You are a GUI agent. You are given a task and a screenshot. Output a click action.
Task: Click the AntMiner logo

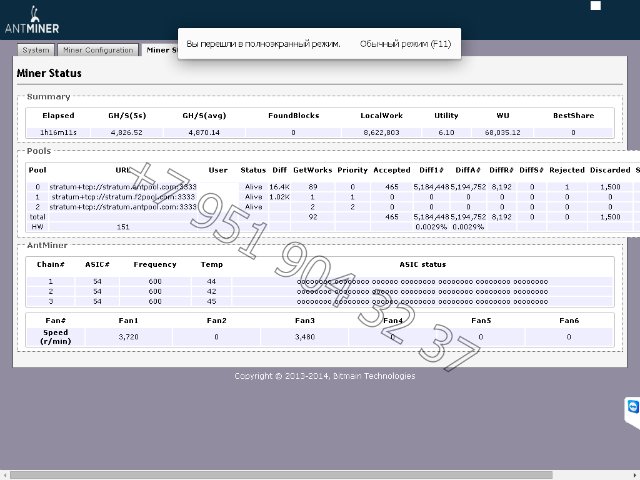pyautogui.click(x=32, y=20)
